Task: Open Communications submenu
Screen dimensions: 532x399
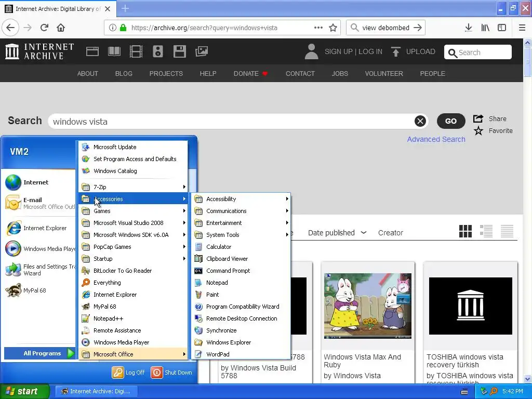Action: [x=241, y=211]
